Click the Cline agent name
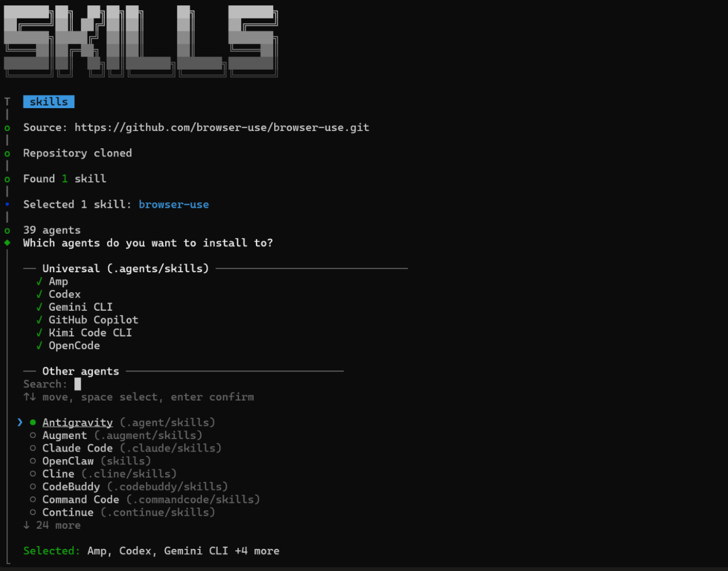728x571 pixels. (x=58, y=474)
